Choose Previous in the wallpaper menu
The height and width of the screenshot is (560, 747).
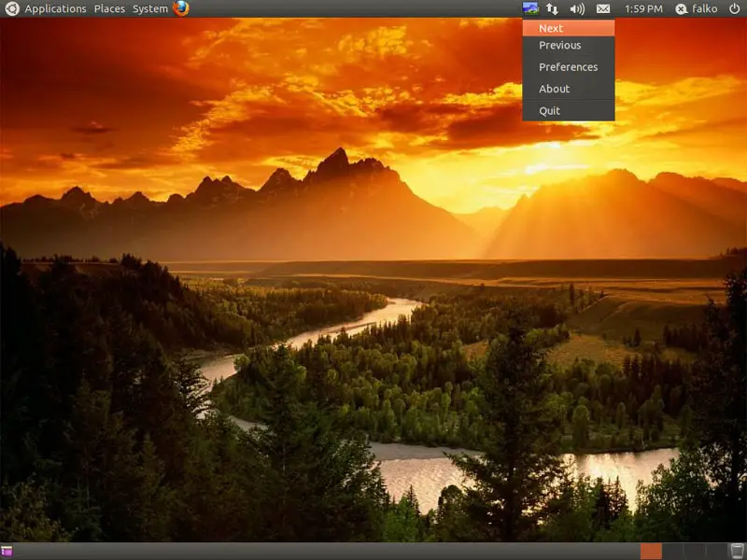tap(569, 45)
